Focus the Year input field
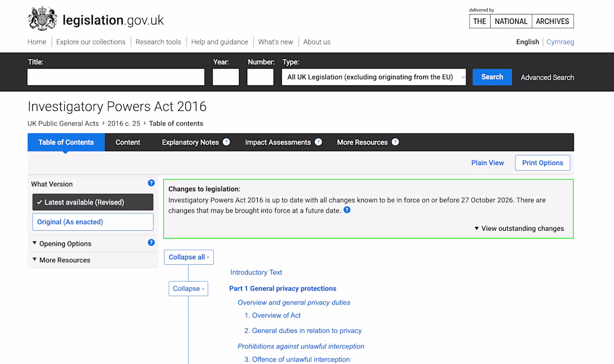 [226, 77]
